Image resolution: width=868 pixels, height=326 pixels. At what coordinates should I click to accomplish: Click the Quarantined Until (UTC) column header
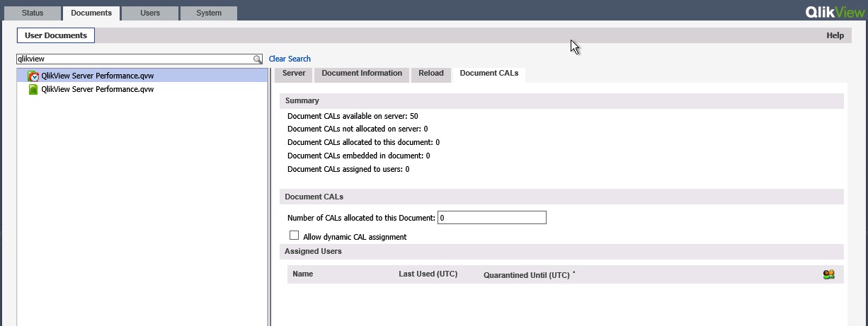tap(527, 275)
